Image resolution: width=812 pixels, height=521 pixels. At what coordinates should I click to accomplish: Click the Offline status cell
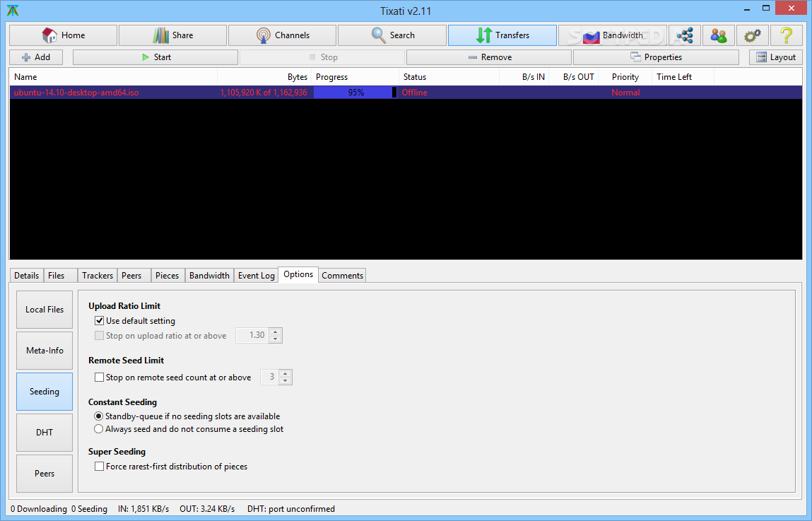coord(415,92)
